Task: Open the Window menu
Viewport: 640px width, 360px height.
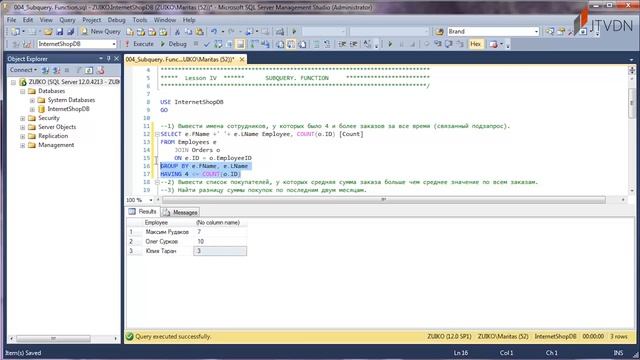Action: pyautogui.click(x=165, y=20)
